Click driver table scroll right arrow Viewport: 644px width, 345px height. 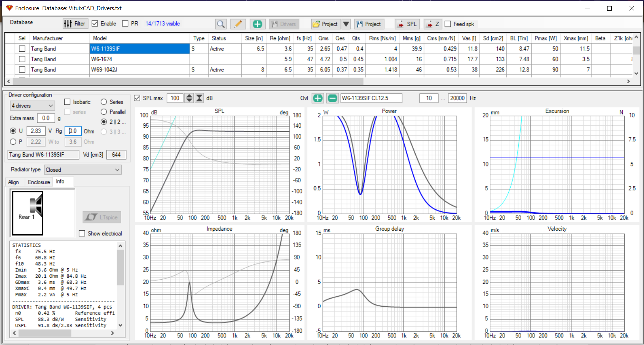(628, 81)
